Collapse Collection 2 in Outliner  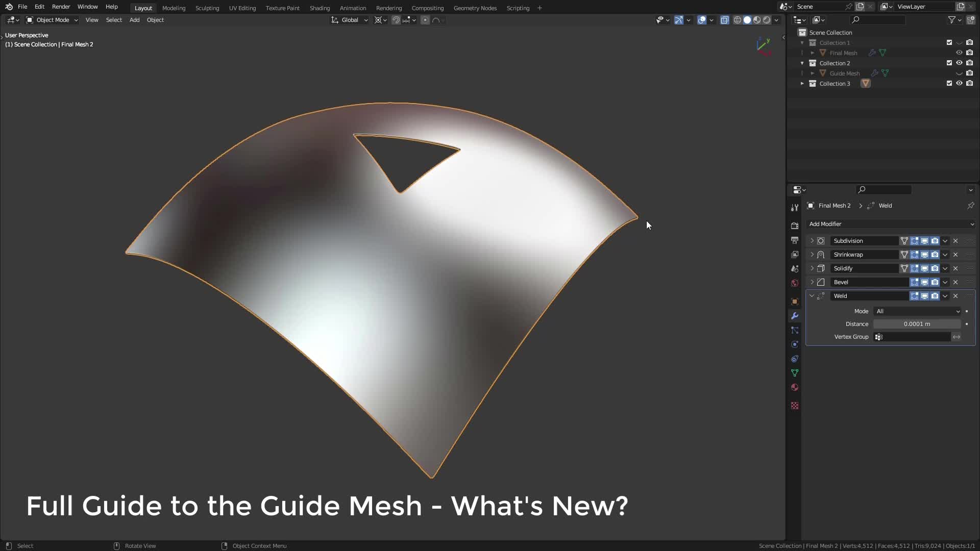point(802,63)
